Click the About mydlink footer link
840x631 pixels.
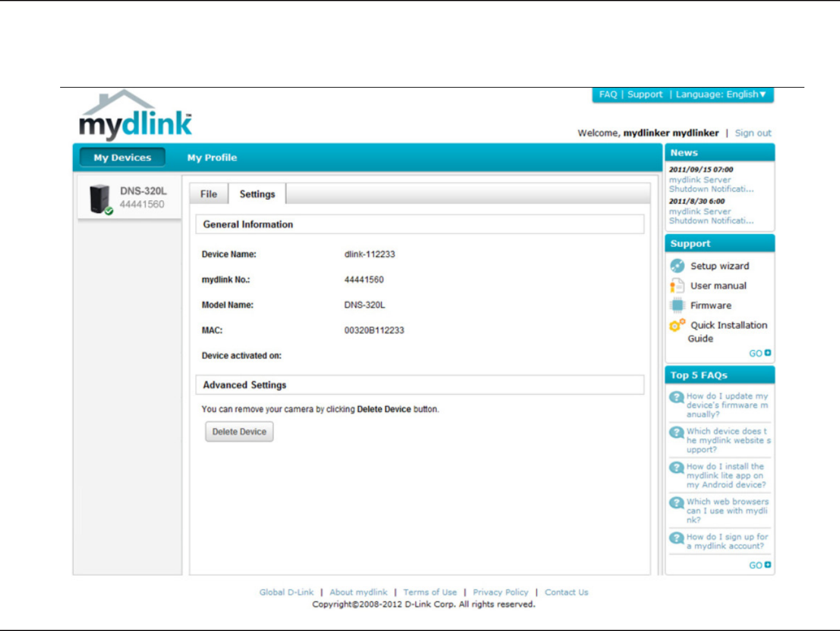pyautogui.click(x=358, y=592)
